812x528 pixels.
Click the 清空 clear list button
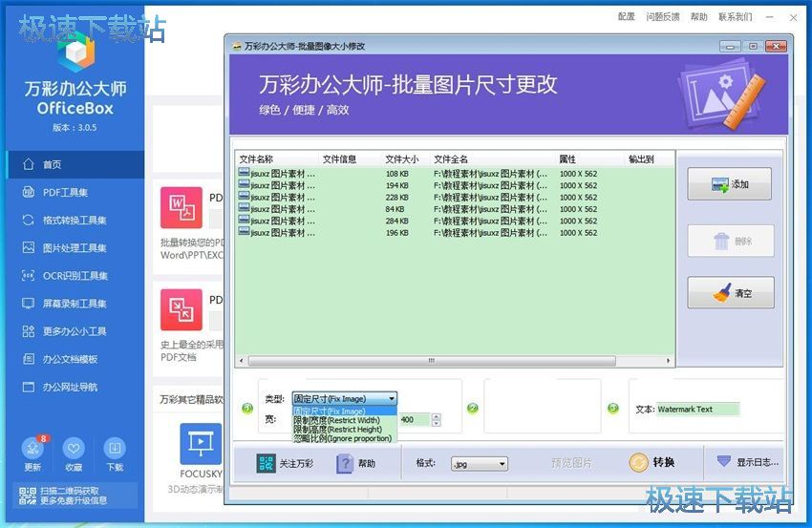click(x=731, y=292)
